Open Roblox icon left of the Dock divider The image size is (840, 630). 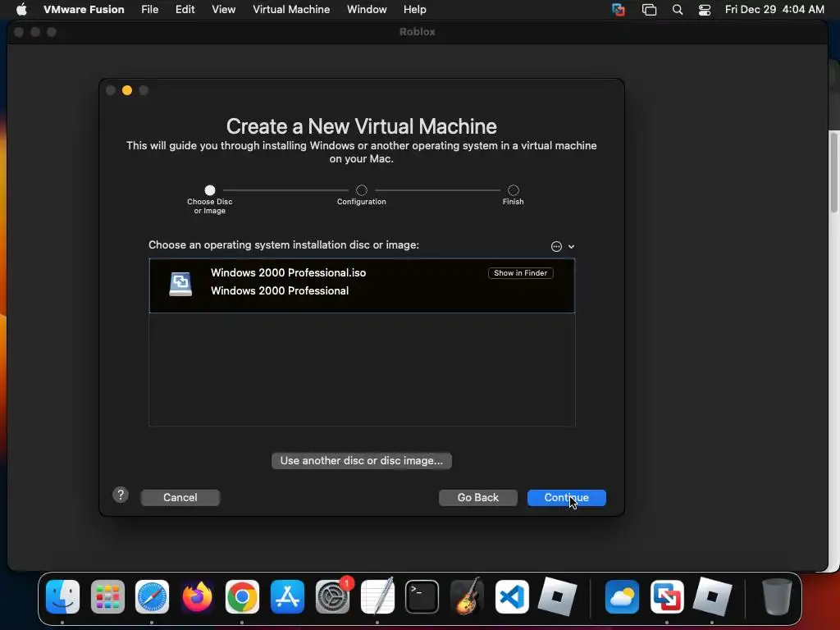point(557,597)
